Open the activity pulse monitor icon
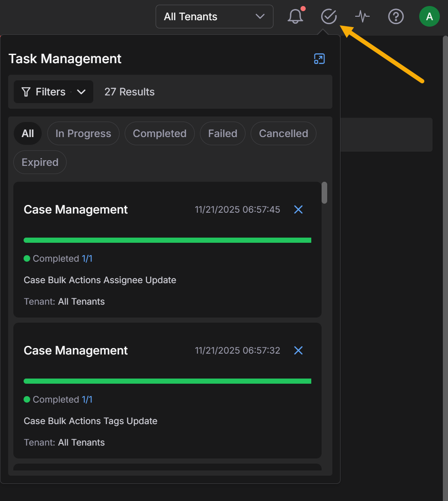This screenshot has width=448, height=501. pyautogui.click(x=362, y=17)
